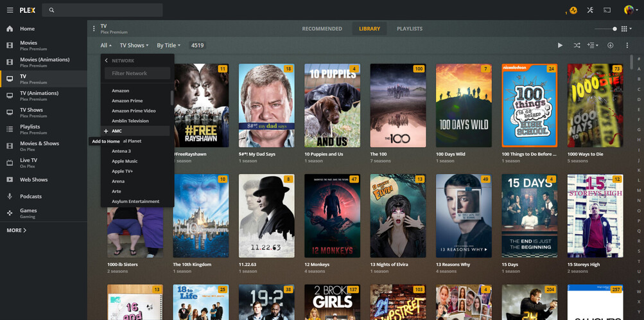
Task: Switch to the Recommended tab
Action: pos(322,29)
